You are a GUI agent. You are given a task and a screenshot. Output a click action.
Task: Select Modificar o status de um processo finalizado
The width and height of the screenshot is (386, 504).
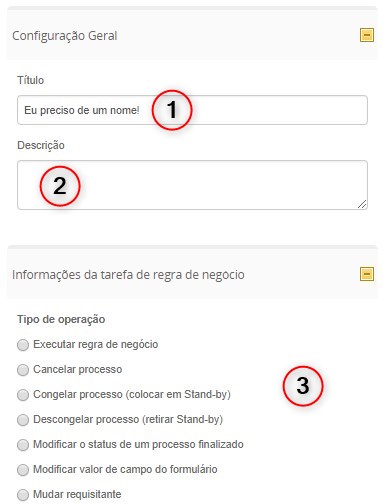click(x=23, y=445)
